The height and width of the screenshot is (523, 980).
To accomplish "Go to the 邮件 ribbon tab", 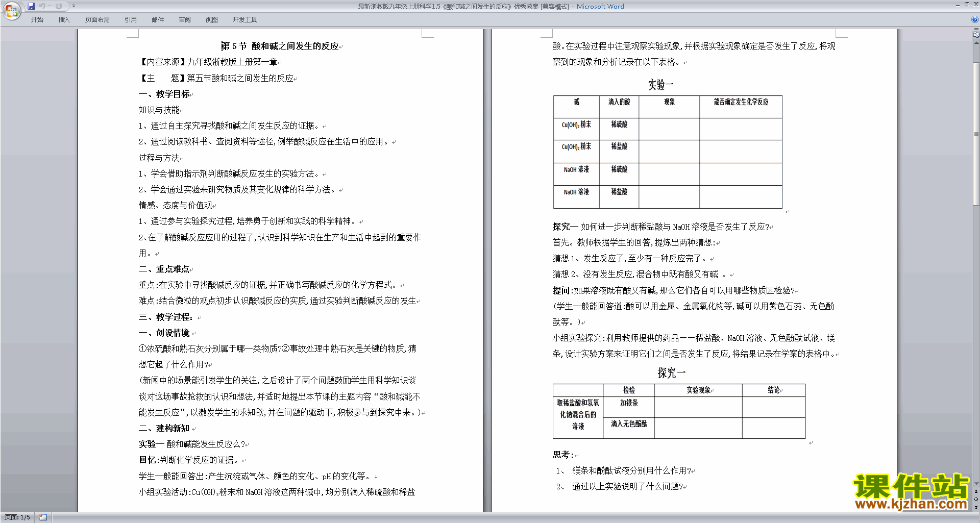I will click(x=158, y=20).
